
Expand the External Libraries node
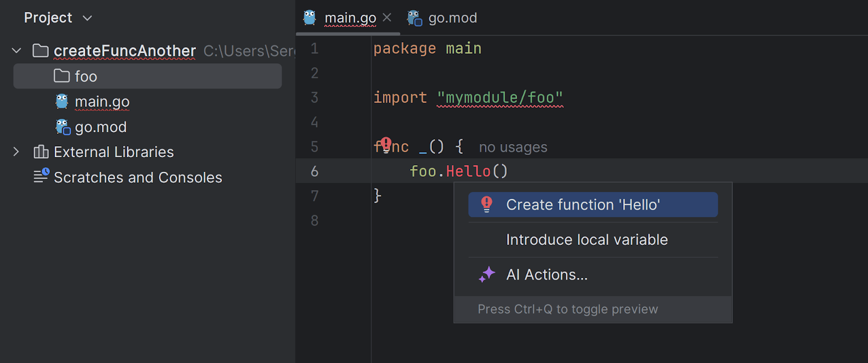tap(16, 152)
